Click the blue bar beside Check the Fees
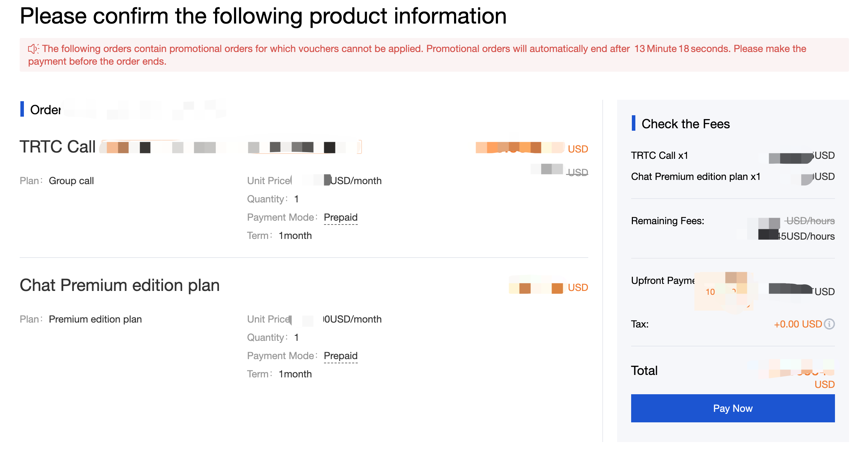This screenshot has width=868, height=461. click(x=634, y=123)
